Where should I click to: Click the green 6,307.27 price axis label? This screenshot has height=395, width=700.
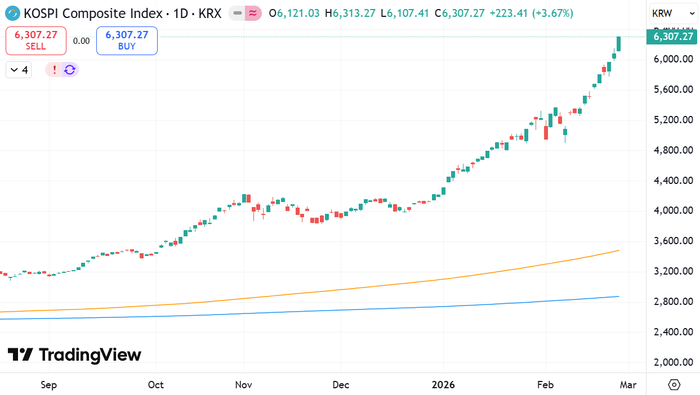[x=672, y=37]
